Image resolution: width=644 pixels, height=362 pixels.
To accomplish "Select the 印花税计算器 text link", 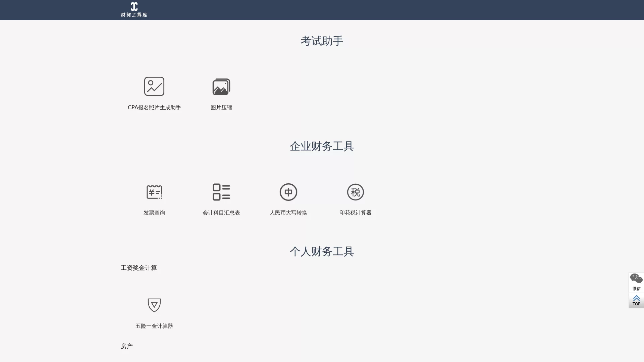I will [x=356, y=213].
